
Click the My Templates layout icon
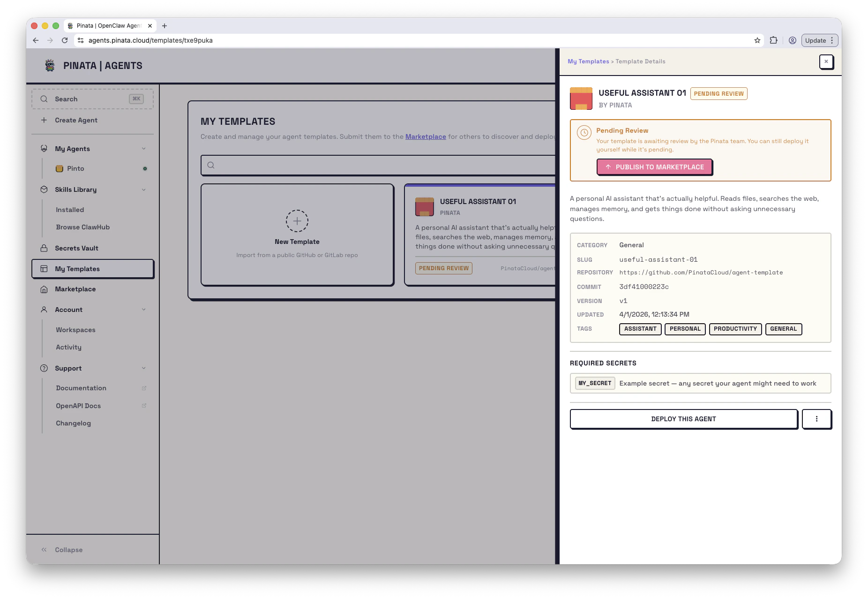[x=44, y=269]
